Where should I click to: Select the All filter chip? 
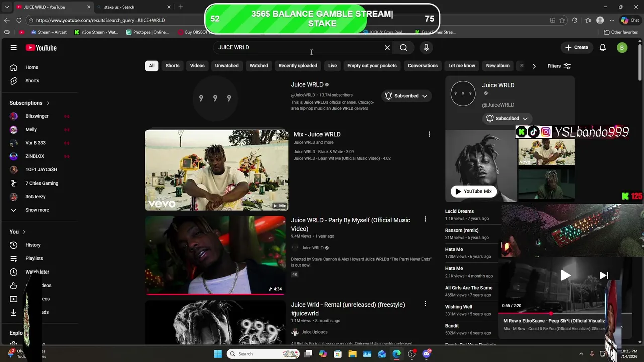click(x=152, y=66)
